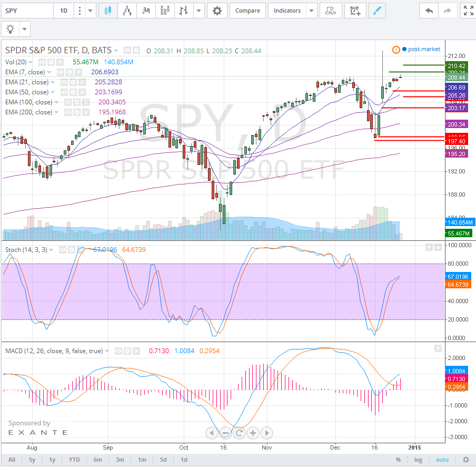Hide the Vol (20) indicator

[x=42, y=62]
